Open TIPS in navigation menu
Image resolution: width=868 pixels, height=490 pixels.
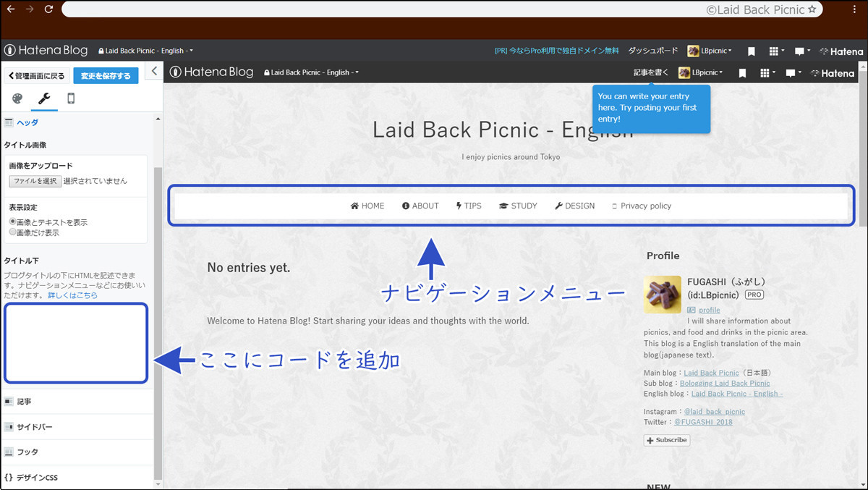pyautogui.click(x=469, y=206)
